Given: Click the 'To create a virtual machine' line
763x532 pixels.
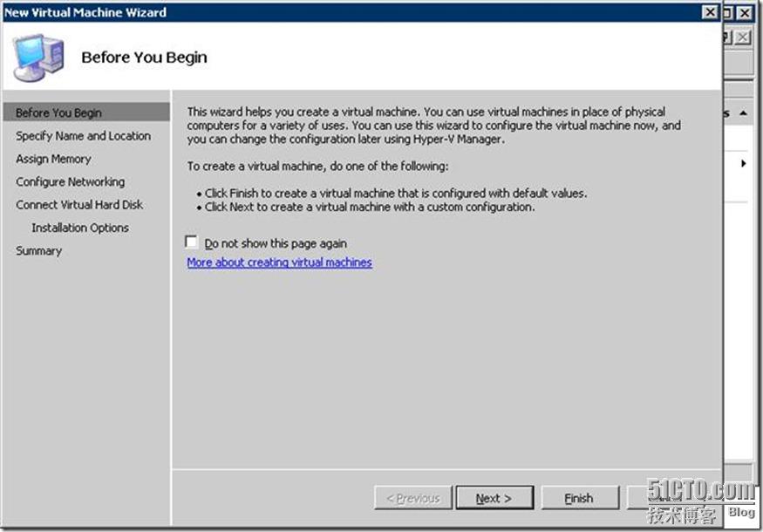Looking at the screenshot, I should click(317, 166).
